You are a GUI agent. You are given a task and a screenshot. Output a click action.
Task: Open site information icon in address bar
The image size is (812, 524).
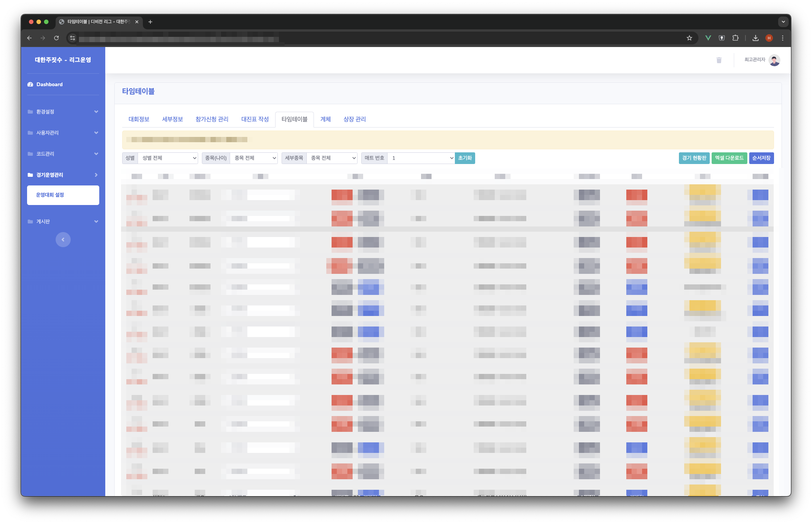[73, 38]
